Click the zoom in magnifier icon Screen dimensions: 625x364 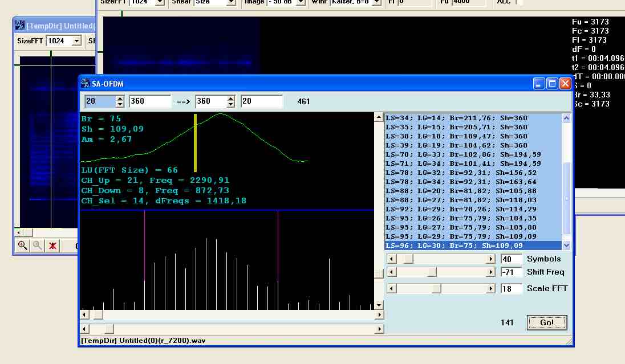[x=22, y=246]
